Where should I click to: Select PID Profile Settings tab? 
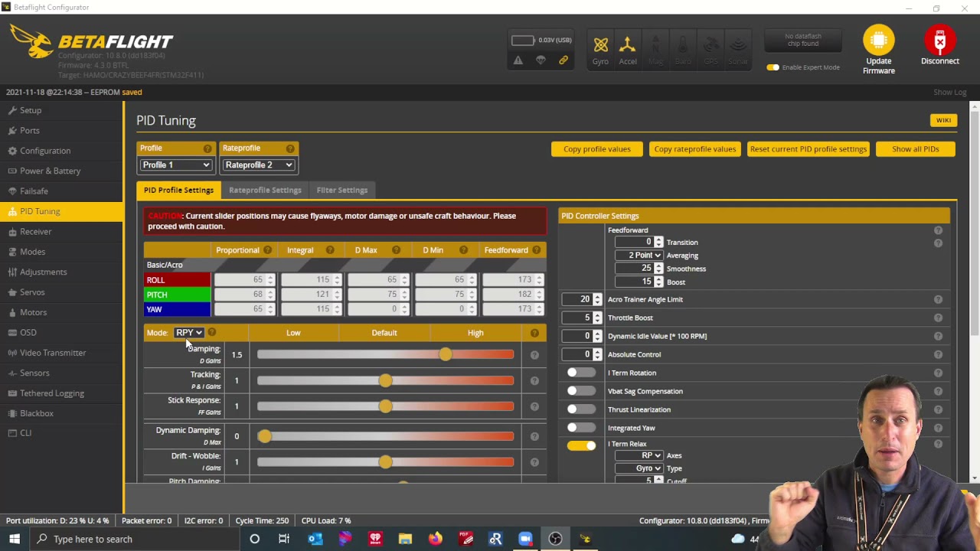coord(178,191)
